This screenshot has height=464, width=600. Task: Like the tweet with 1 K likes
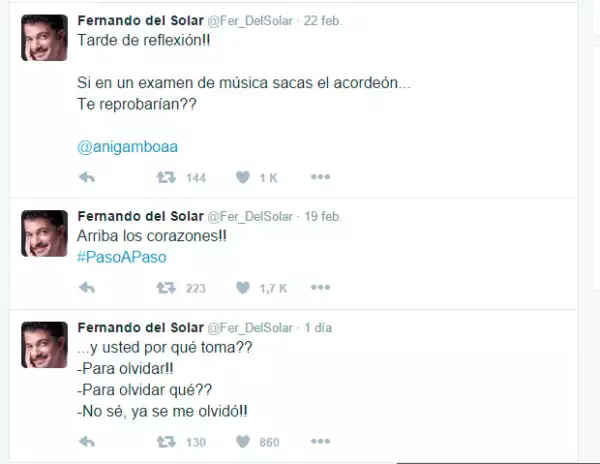click(x=243, y=177)
